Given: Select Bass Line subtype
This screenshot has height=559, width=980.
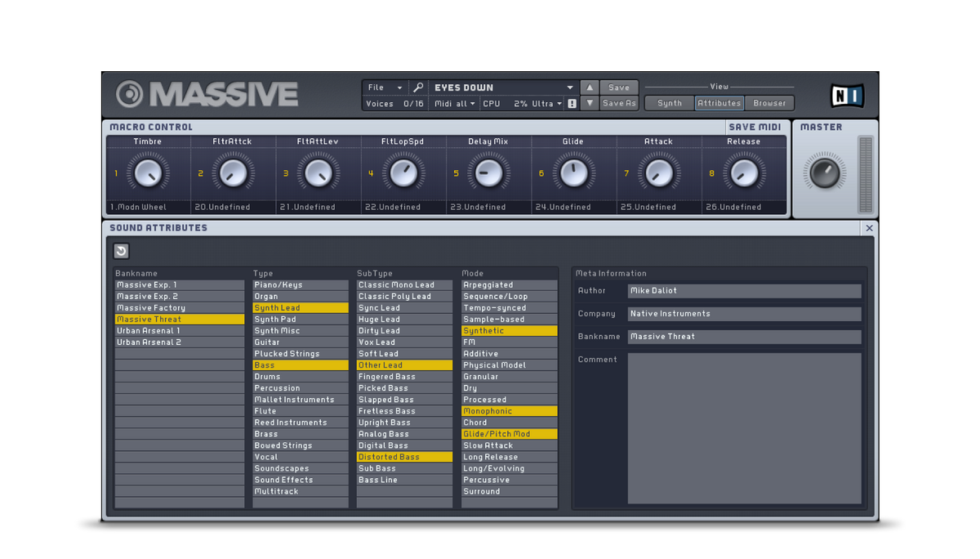Looking at the screenshot, I should [404, 480].
